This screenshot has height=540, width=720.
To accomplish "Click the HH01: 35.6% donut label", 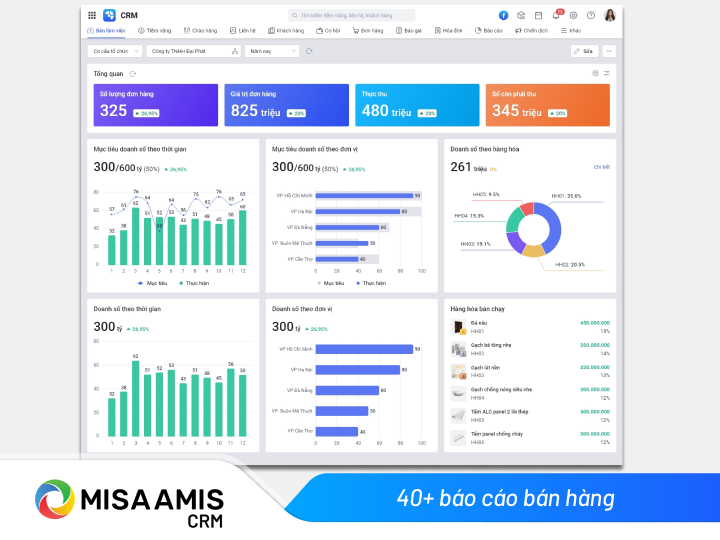I will click(566, 196).
